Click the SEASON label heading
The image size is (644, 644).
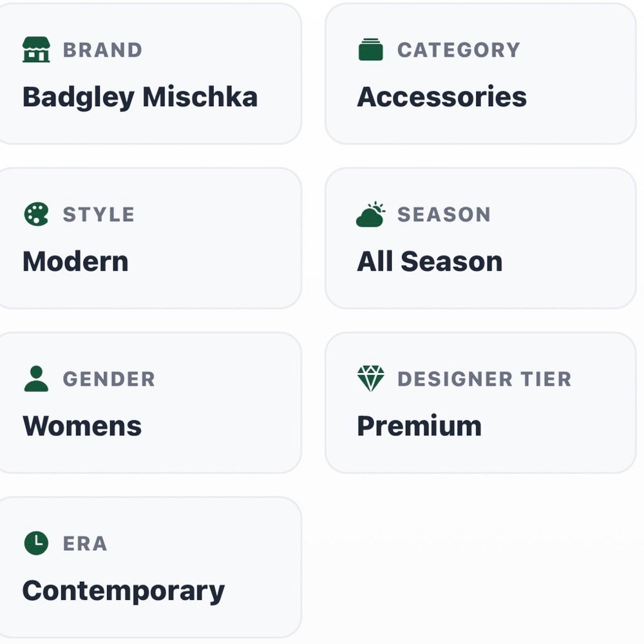click(x=444, y=214)
